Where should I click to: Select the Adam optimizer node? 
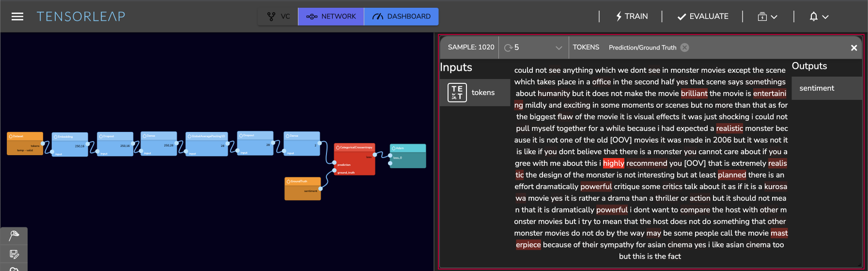(408, 156)
